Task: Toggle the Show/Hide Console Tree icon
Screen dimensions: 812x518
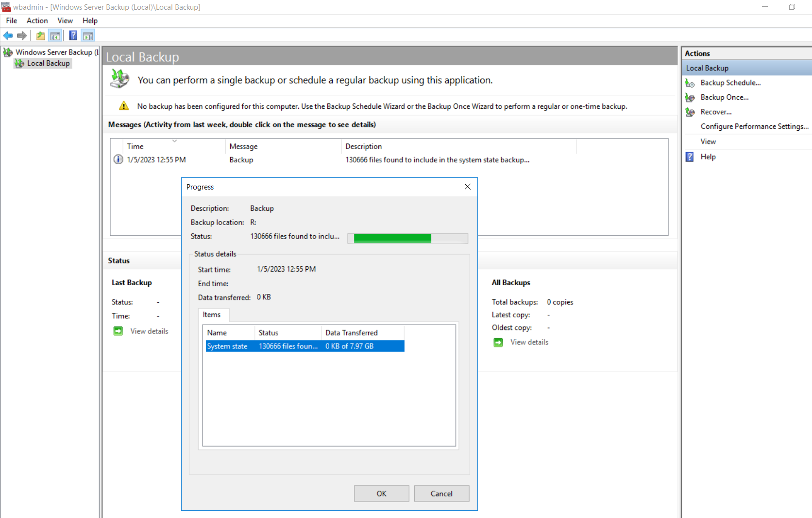Action: 55,35
